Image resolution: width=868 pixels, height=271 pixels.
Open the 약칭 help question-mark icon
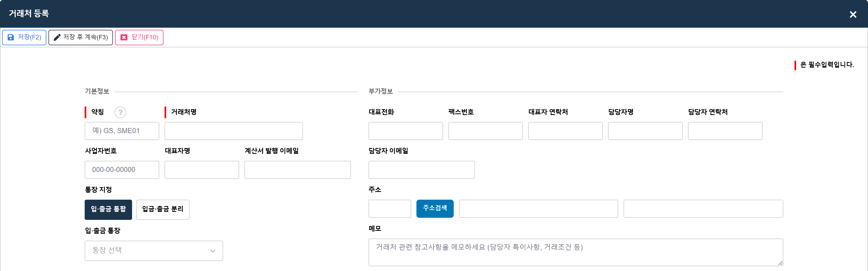[120, 112]
